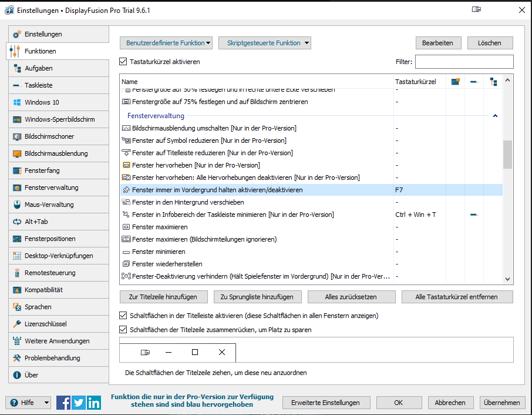Click the taskbar column header icon
The image size is (532, 415).
[x=474, y=82]
